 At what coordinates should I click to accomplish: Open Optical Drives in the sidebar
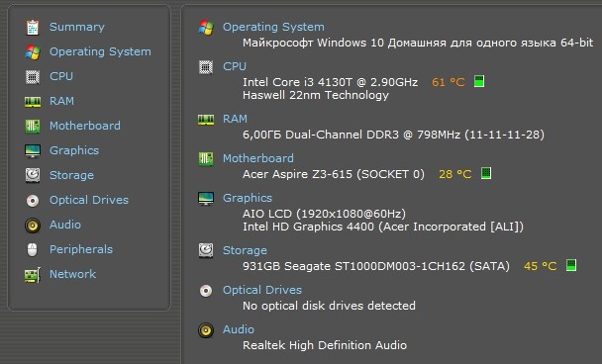(89, 200)
